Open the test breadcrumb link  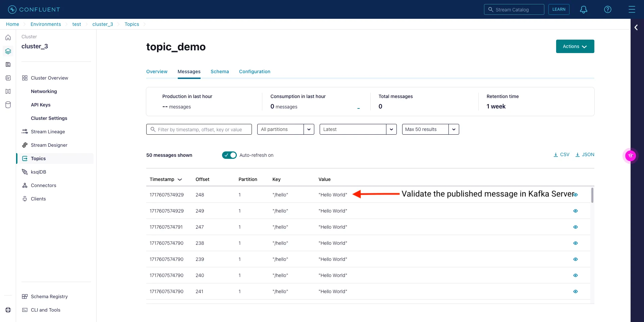[x=76, y=24]
